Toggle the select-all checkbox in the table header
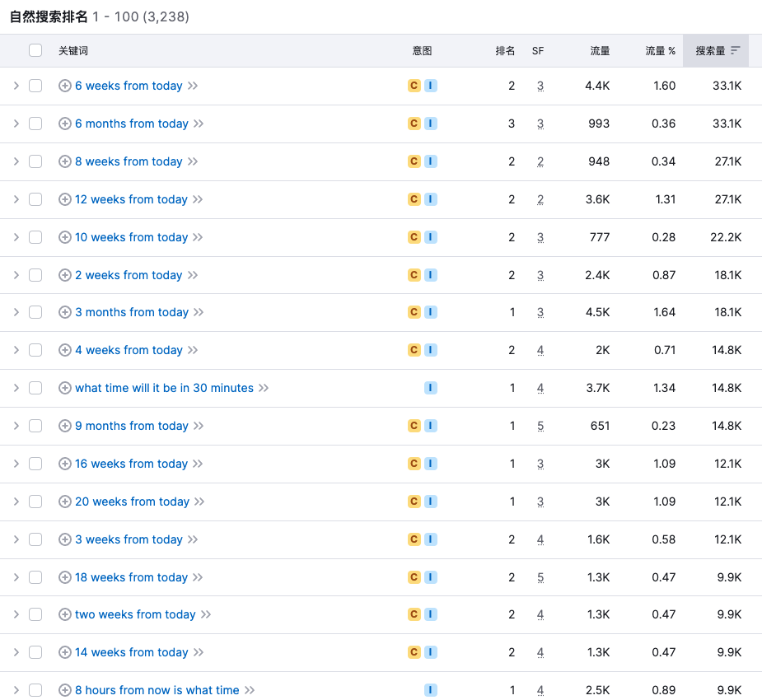 click(x=35, y=50)
